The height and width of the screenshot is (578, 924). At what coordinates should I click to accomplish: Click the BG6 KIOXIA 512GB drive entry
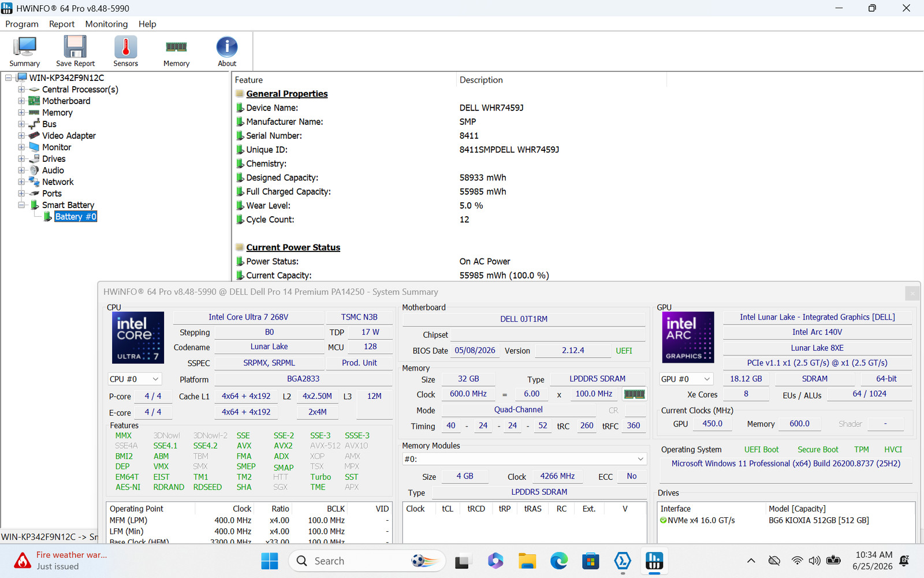819,520
